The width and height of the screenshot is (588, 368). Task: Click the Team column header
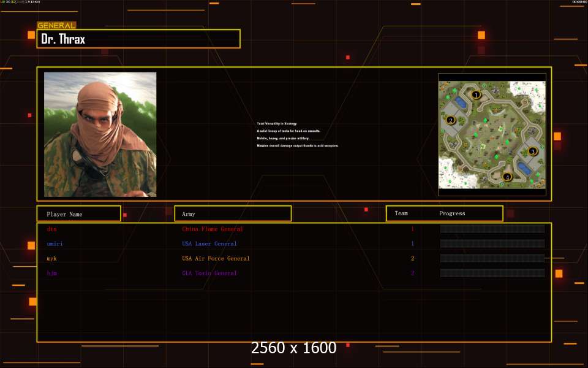pyautogui.click(x=401, y=213)
